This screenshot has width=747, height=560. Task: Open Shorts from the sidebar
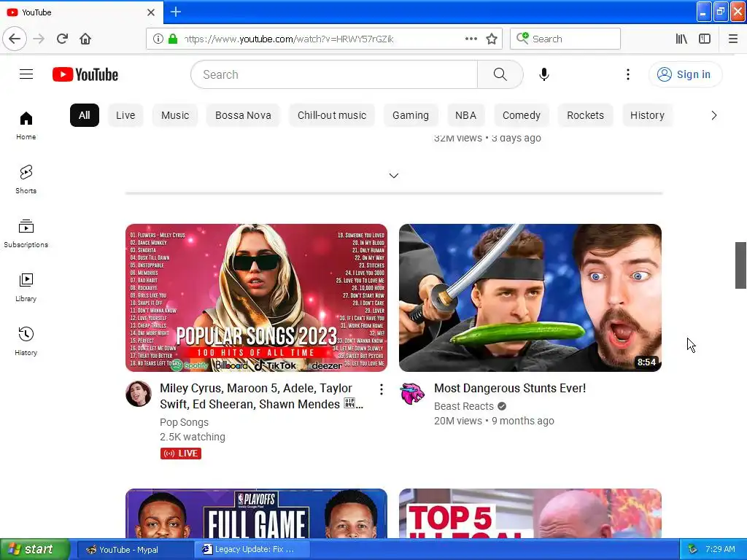pos(26,179)
